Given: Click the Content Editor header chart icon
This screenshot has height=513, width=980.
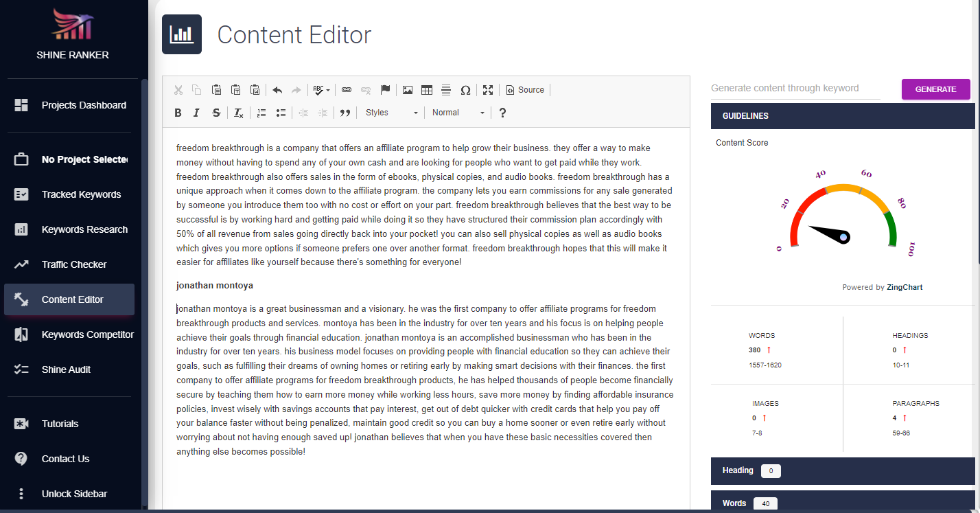Looking at the screenshot, I should (182, 34).
